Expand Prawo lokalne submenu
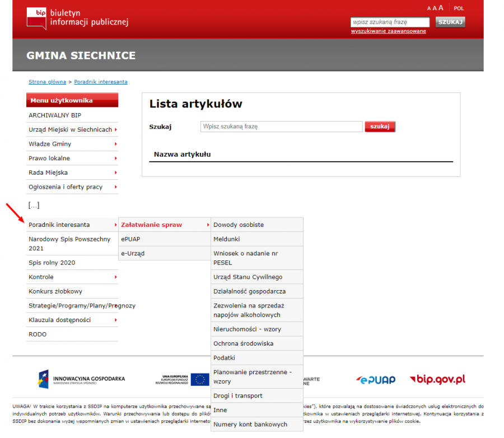The height and width of the screenshot is (438, 504). pyautogui.click(x=72, y=158)
